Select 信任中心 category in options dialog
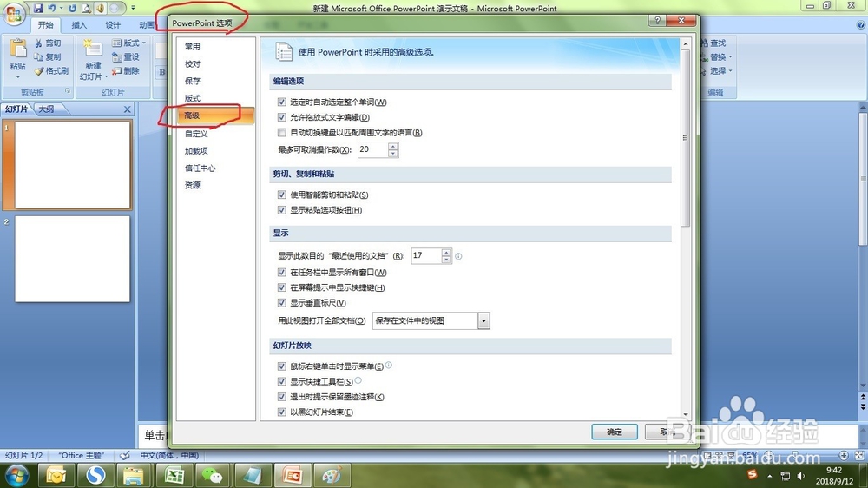This screenshot has width=868, height=488. click(200, 168)
